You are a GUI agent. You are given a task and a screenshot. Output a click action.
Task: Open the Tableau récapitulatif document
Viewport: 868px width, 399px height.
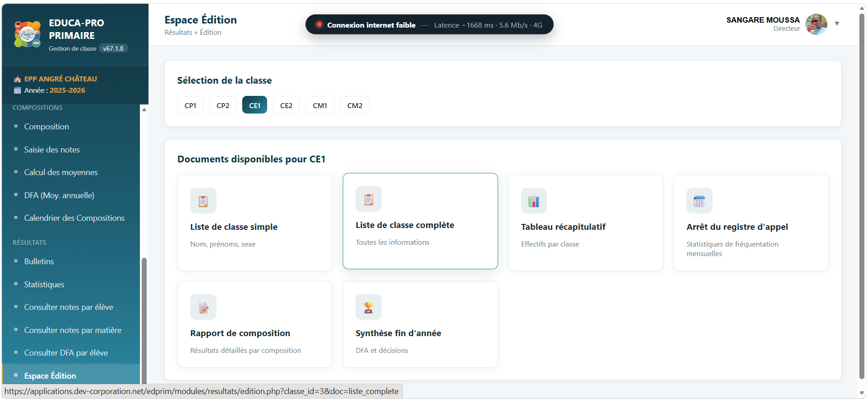click(585, 223)
